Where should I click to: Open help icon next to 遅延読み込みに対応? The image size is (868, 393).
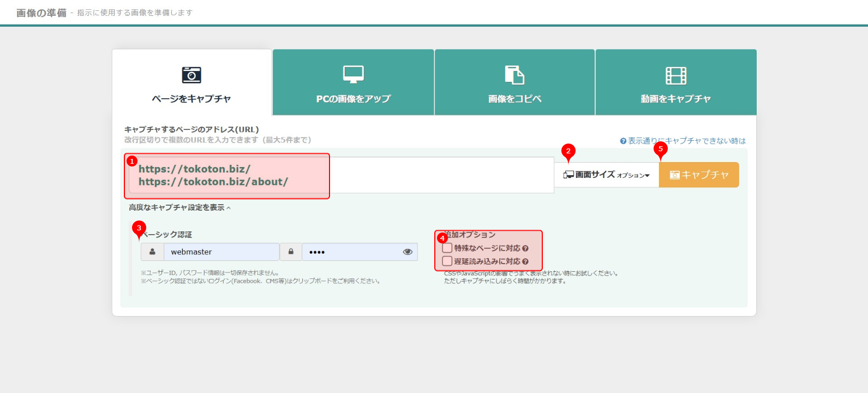coord(525,261)
